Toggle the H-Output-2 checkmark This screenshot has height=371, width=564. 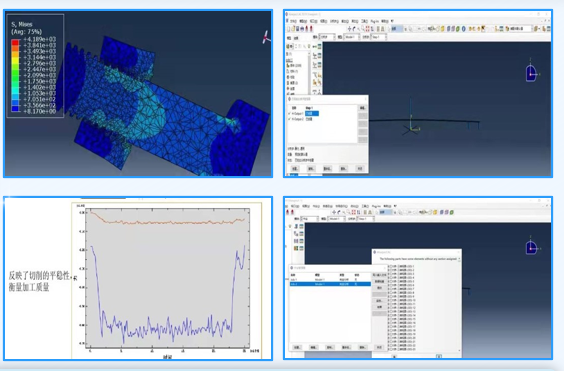(290, 119)
